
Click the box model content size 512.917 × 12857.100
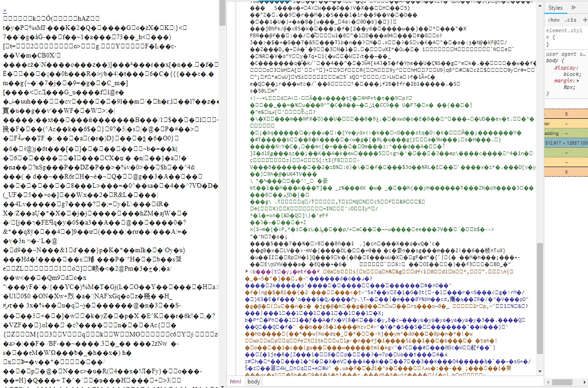[x=566, y=143]
